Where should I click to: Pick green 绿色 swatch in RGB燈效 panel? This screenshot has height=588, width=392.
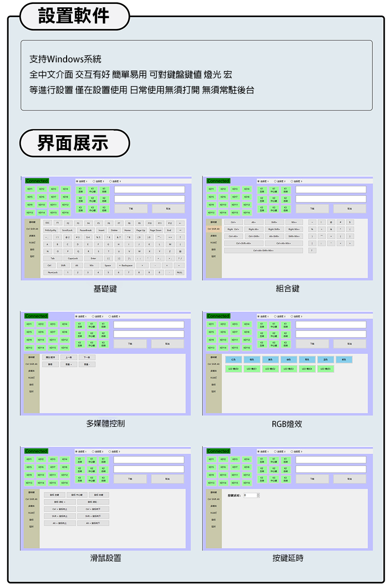click(x=289, y=360)
